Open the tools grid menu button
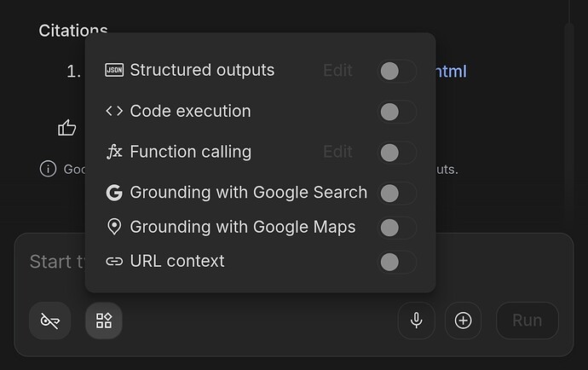 104,321
